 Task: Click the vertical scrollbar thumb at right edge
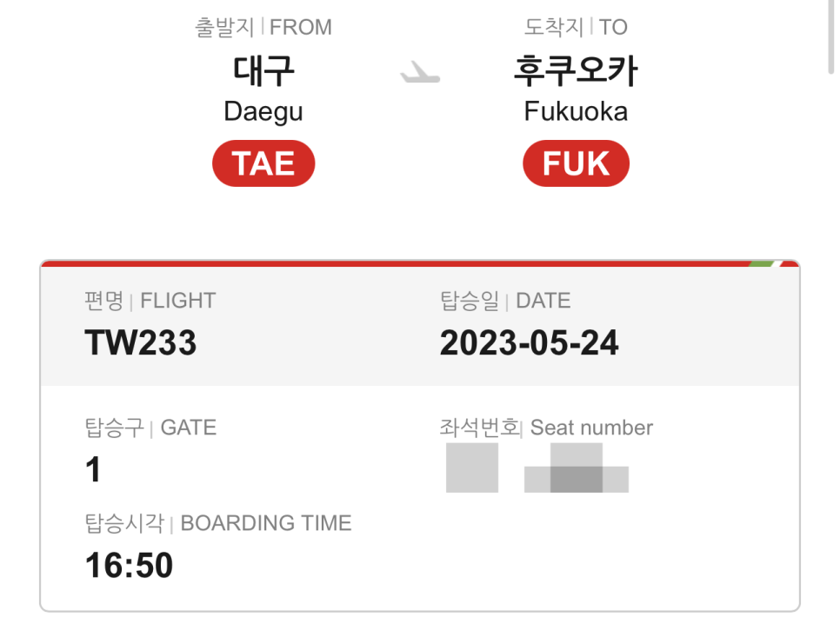click(831, 36)
